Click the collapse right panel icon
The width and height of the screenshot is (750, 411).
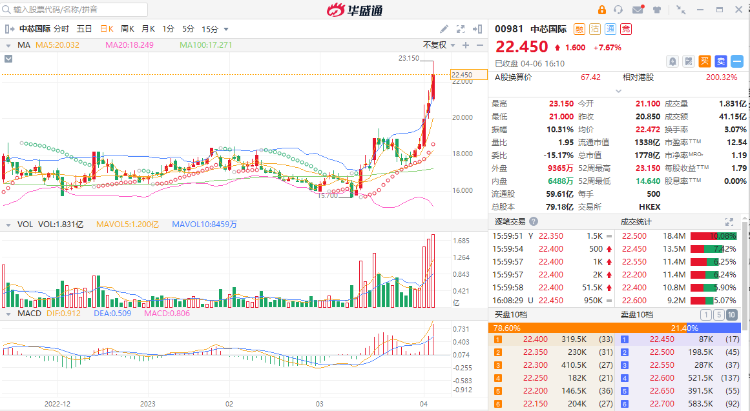[x=477, y=29]
